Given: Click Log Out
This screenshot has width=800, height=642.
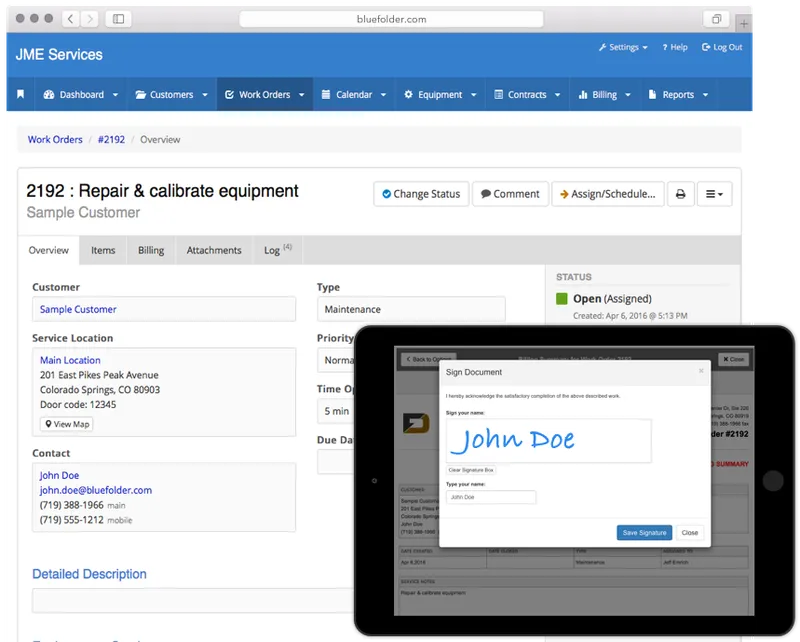Looking at the screenshot, I should pos(722,47).
